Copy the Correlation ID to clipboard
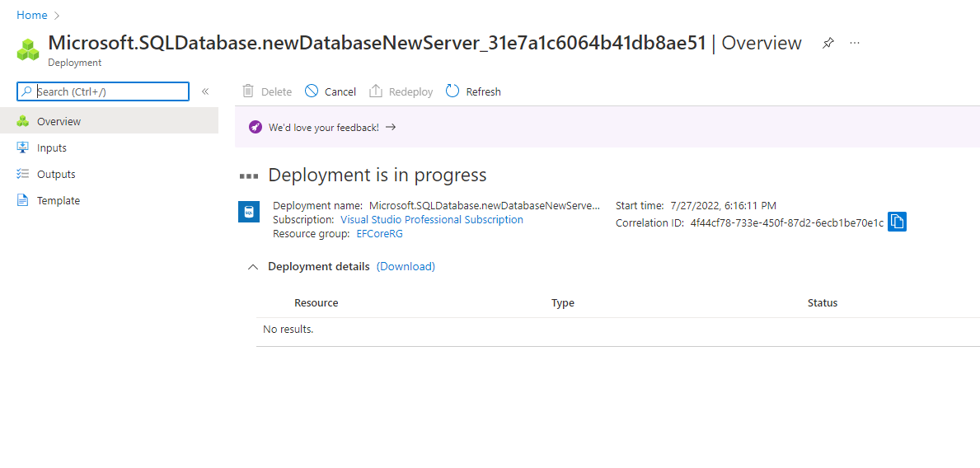The image size is (980, 468). (897, 222)
